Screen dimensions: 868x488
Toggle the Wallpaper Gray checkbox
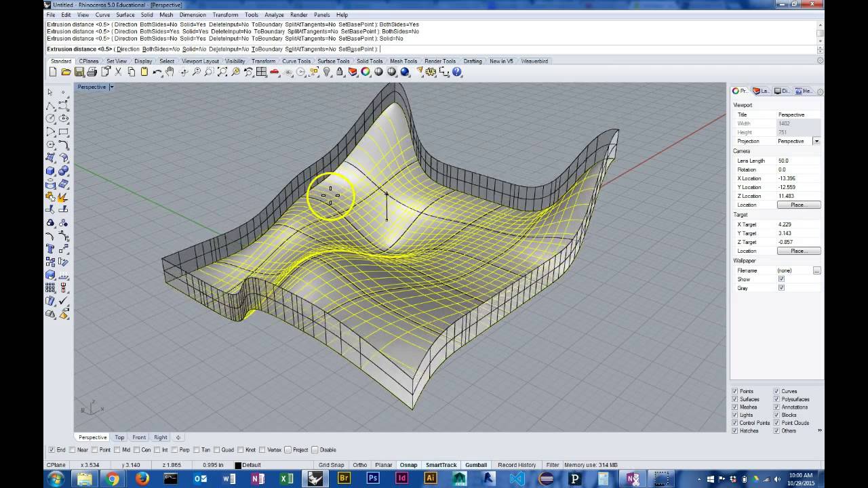pyautogui.click(x=781, y=288)
